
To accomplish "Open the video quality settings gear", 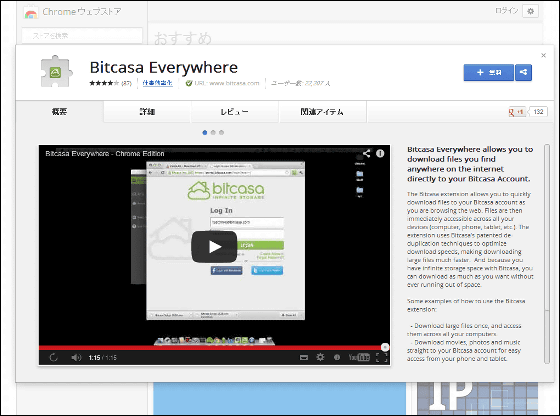I will [x=320, y=357].
